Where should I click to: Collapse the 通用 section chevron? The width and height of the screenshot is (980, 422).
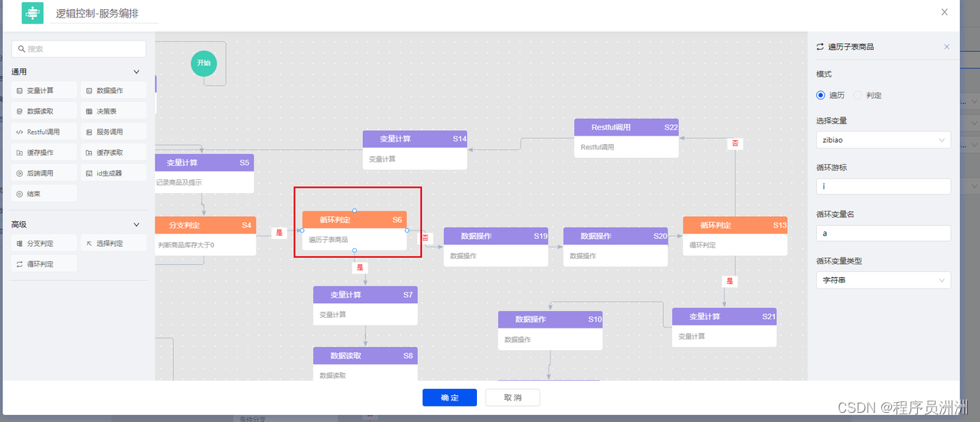(x=137, y=72)
